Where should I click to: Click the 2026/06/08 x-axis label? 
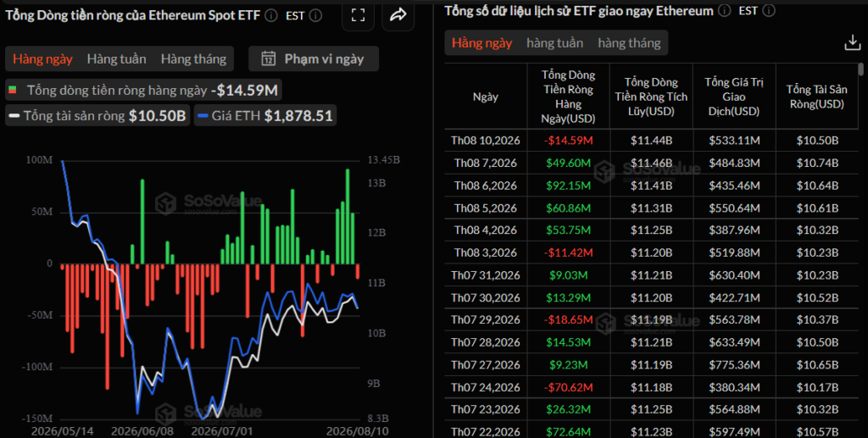142,431
